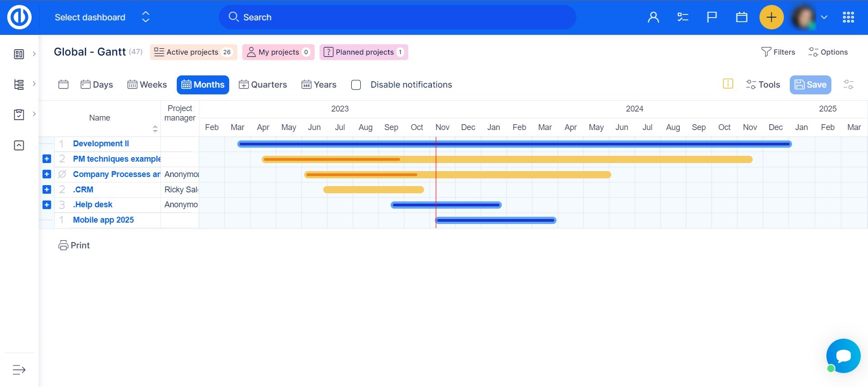Expand the .Help desk project row
The height and width of the screenshot is (387, 868).
coord(47,205)
